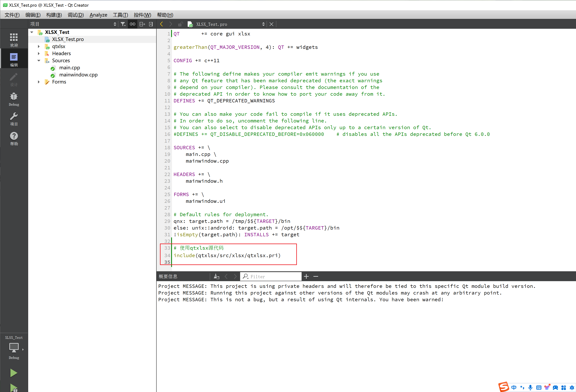Run the project with green play button
This screenshot has height=392, width=576.
pos(14,373)
